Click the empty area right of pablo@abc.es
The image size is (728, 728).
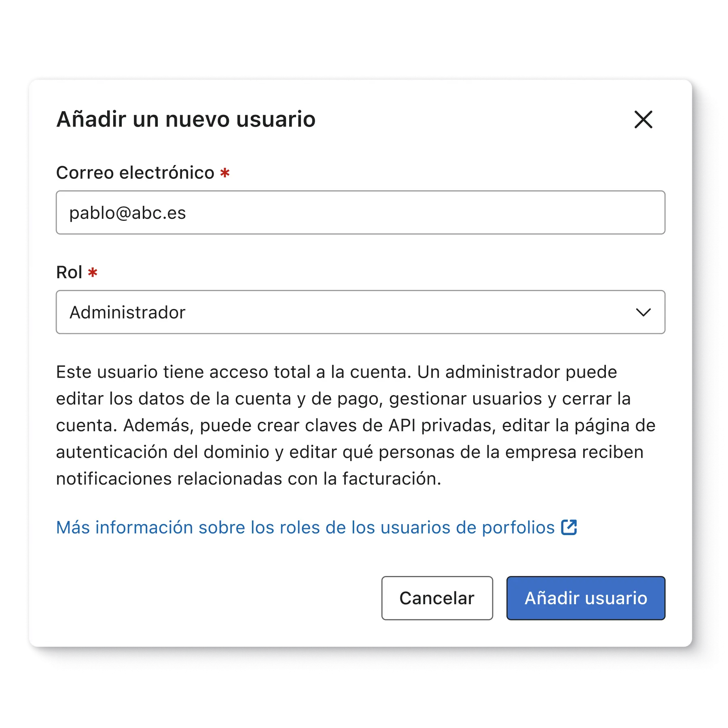(425, 213)
